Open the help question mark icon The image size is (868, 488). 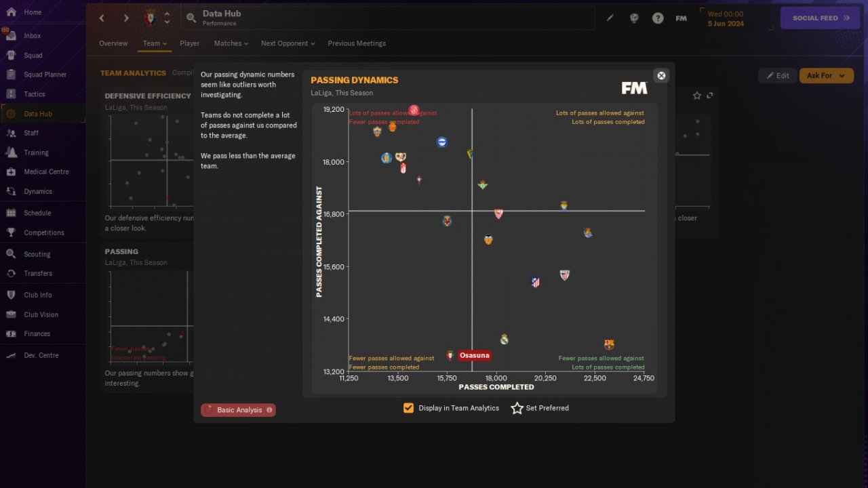(658, 18)
